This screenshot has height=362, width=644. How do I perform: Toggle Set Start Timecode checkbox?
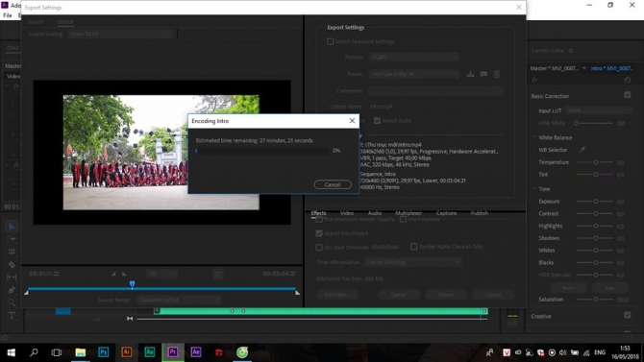coord(319,247)
